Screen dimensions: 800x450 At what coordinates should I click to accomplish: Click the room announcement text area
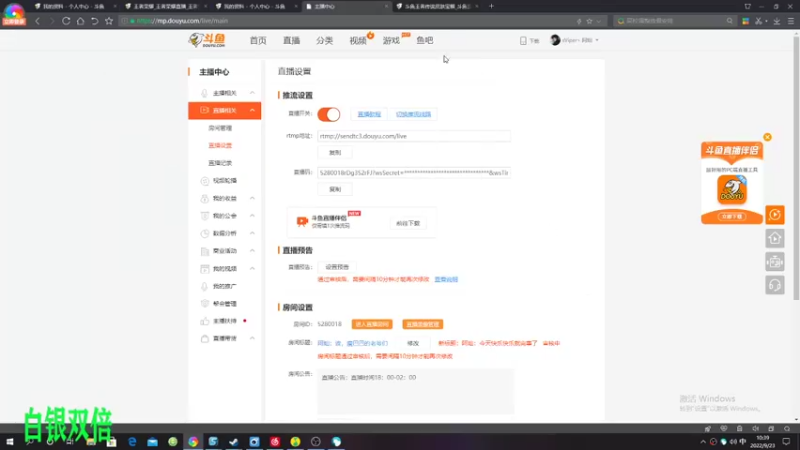[x=415, y=391]
